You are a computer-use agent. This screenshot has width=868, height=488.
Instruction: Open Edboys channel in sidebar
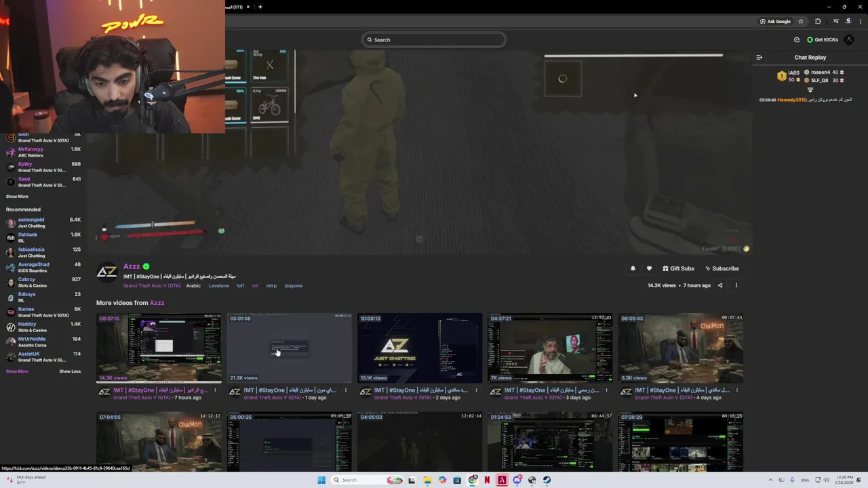[x=43, y=297]
